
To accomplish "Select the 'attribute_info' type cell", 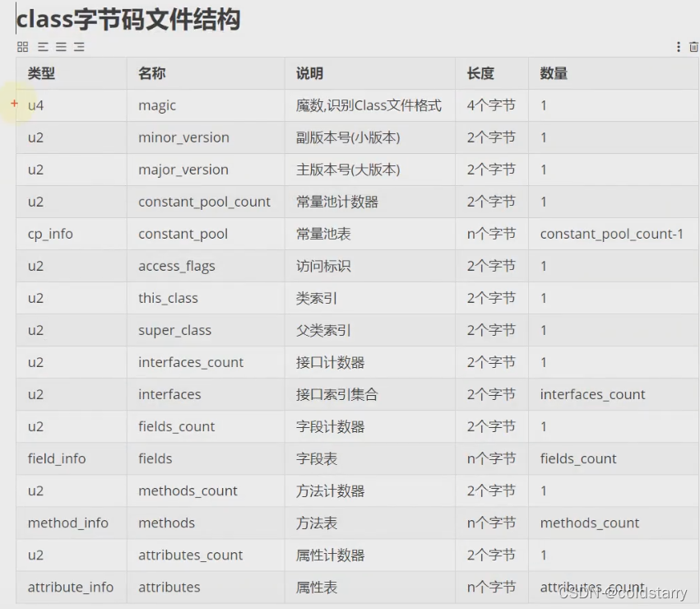I will [71, 588].
